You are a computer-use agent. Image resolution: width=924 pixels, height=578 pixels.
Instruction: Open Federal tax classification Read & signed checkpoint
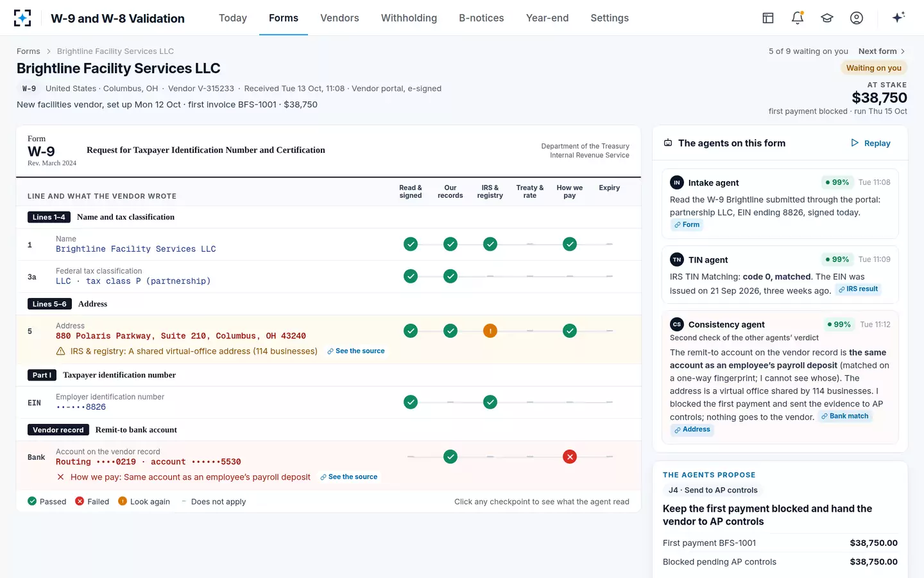pyautogui.click(x=411, y=276)
